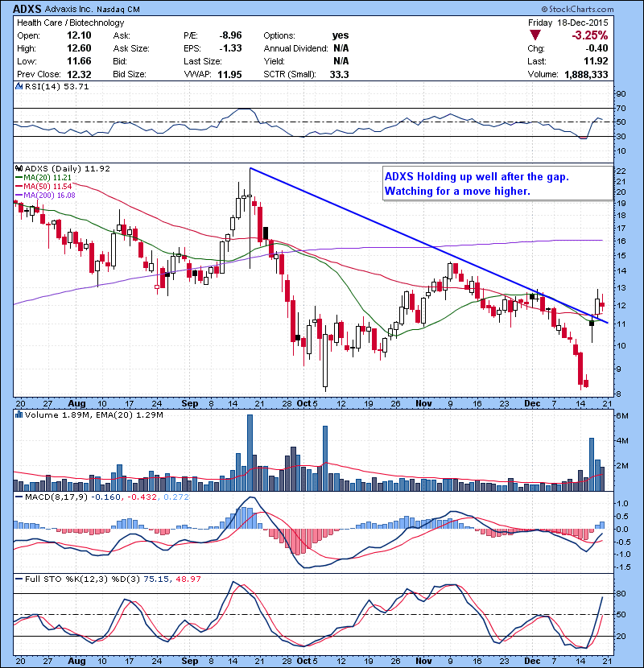Click the RSI(14) 53.71 reading
644x668 pixels.
pyautogui.click(x=57, y=86)
